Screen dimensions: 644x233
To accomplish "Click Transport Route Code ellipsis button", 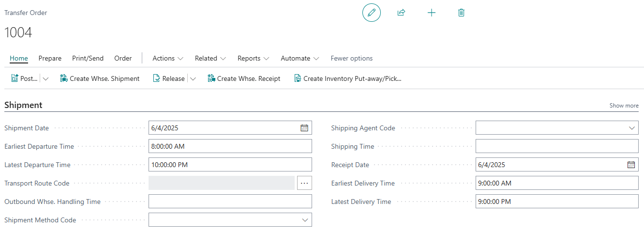I will [x=304, y=183].
